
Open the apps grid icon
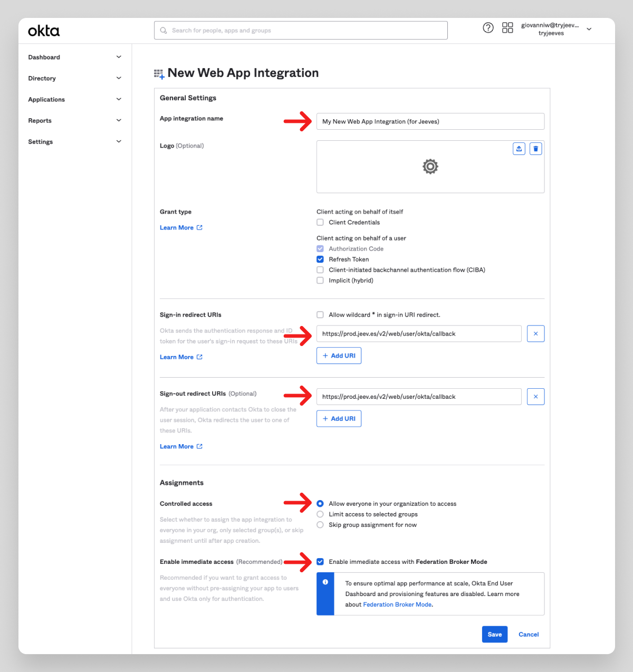pos(507,28)
